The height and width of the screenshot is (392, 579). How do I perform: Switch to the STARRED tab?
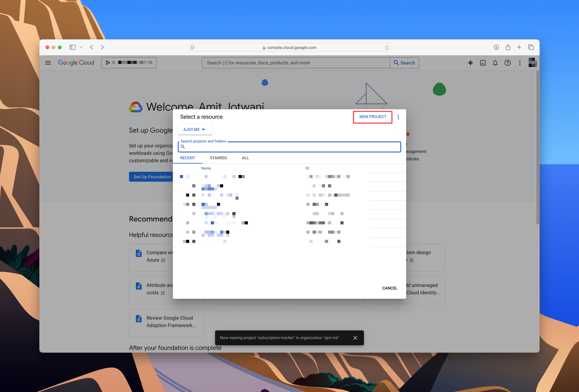[218, 158]
